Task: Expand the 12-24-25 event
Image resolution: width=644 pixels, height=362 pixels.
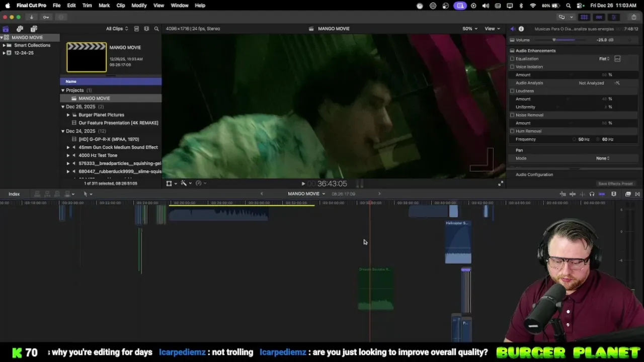Action: (4, 53)
